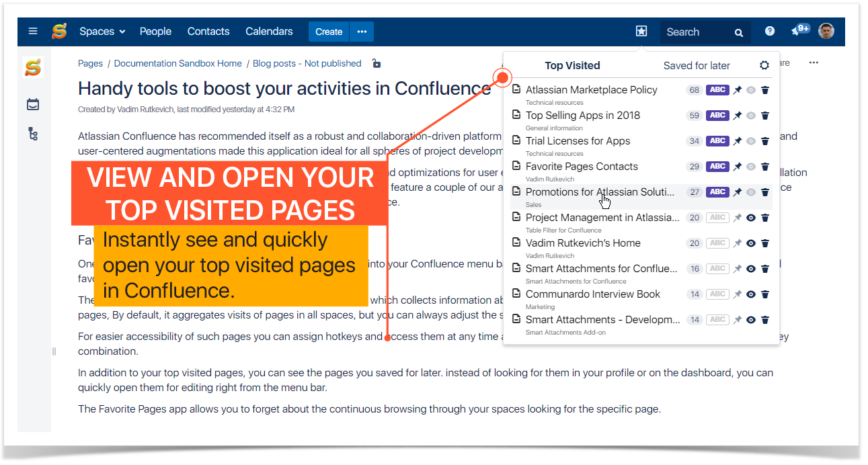The height and width of the screenshot is (465, 868).
Task: Pin the Favorite Pages Contacts page
Action: tap(738, 167)
